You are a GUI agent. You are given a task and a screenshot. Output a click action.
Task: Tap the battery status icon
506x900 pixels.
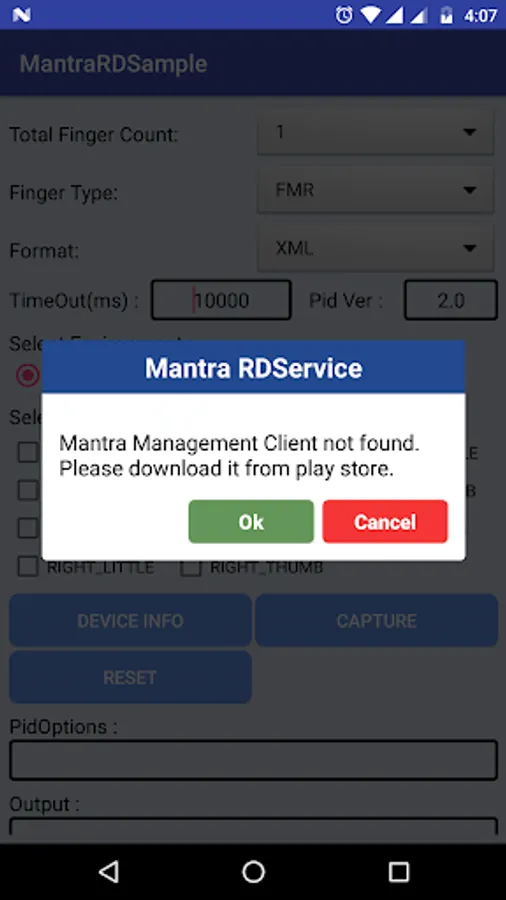(446, 15)
